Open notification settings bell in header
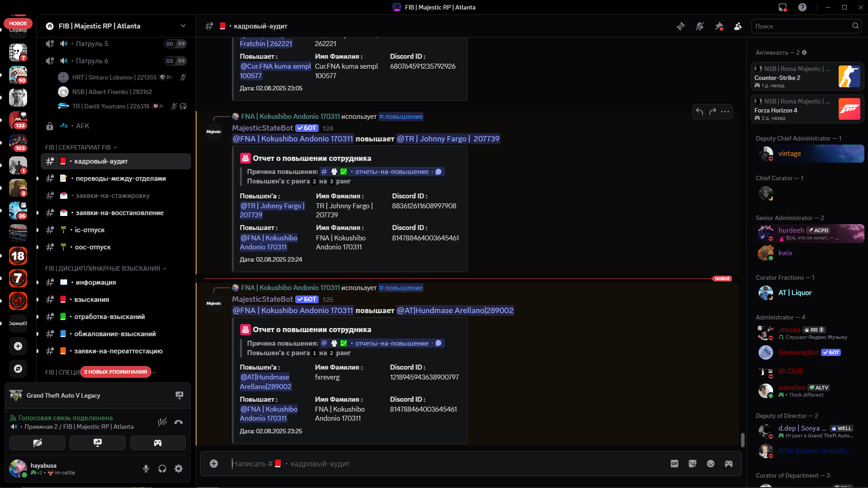The width and height of the screenshot is (868, 488). point(700,26)
